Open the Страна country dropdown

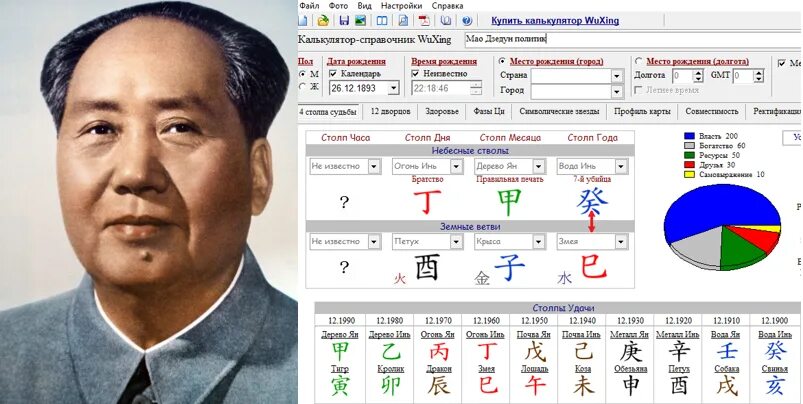coord(617,76)
